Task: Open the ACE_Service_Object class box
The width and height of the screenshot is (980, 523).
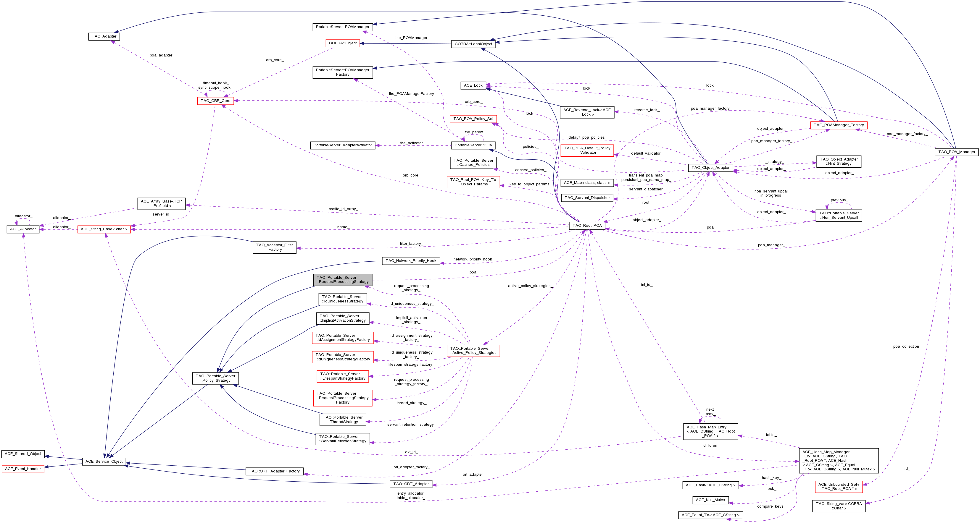Action: pos(104,462)
